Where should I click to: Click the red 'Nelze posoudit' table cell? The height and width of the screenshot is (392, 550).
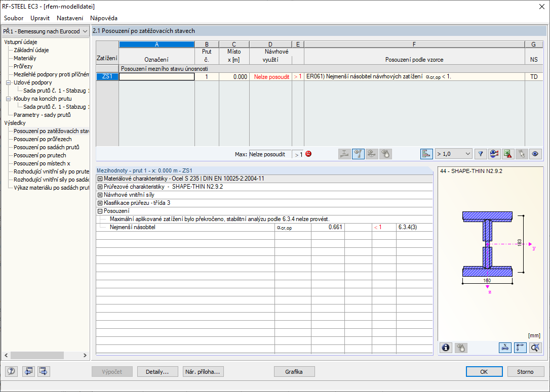pyautogui.click(x=270, y=77)
